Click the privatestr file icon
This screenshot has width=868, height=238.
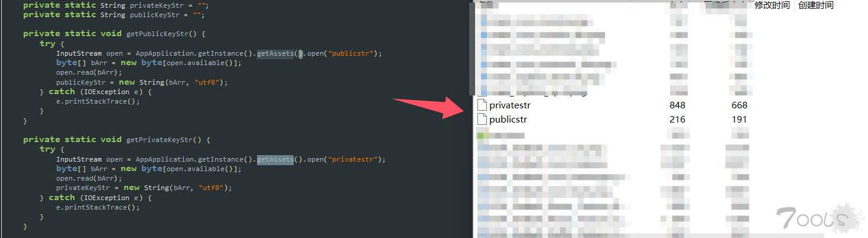click(482, 105)
